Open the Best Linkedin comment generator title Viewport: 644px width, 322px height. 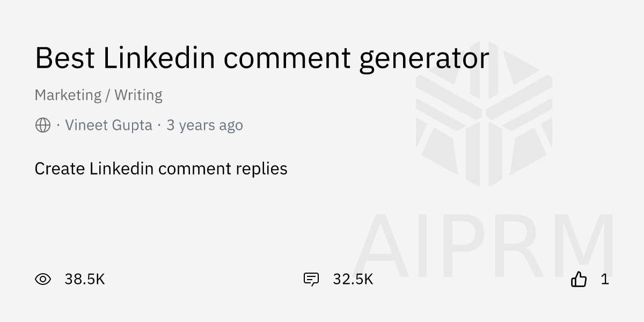pos(262,58)
